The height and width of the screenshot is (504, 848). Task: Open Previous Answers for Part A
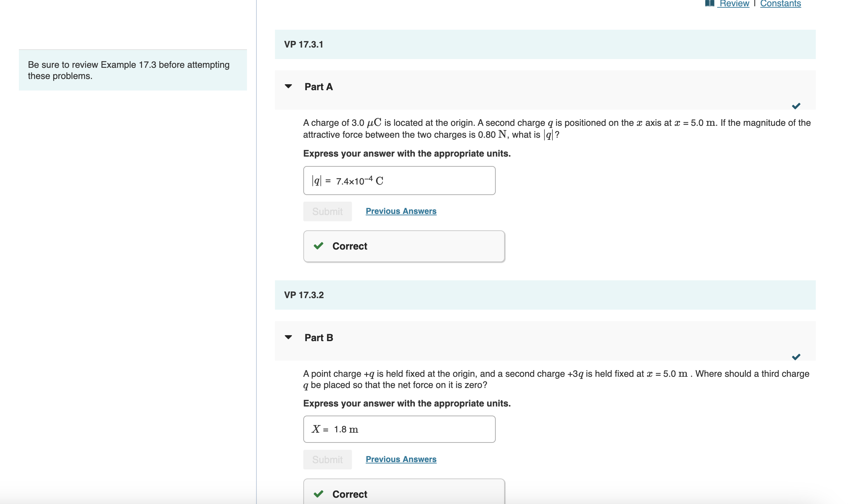tap(401, 211)
